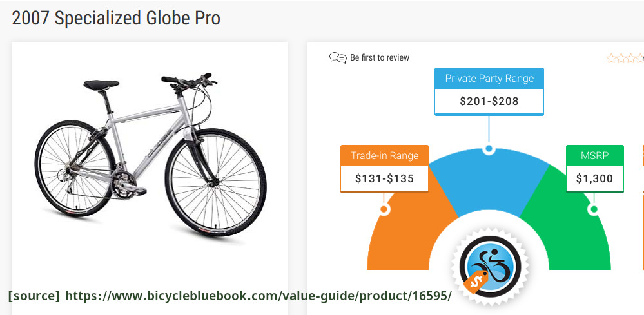Click the 2007 Specialized Globe Pro heading
Image resolution: width=644 pixels, height=315 pixels.
[116, 19]
